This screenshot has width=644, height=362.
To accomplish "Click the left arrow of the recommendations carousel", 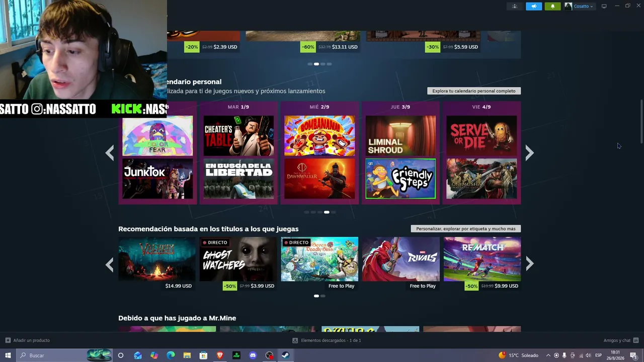I will tap(110, 263).
